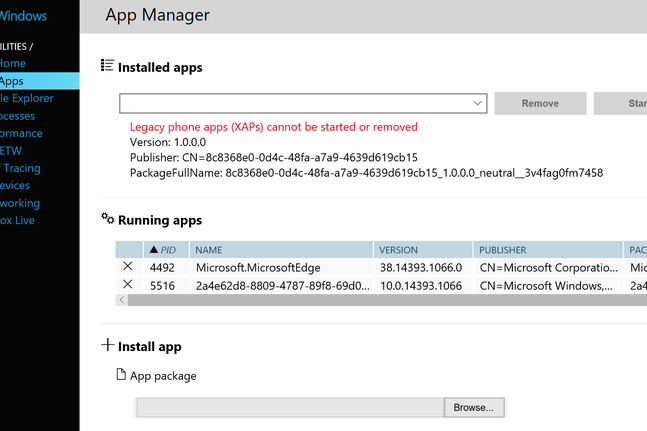Open Devices in the sidebar
Image resolution: width=647 pixels, height=431 pixels.
point(15,186)
